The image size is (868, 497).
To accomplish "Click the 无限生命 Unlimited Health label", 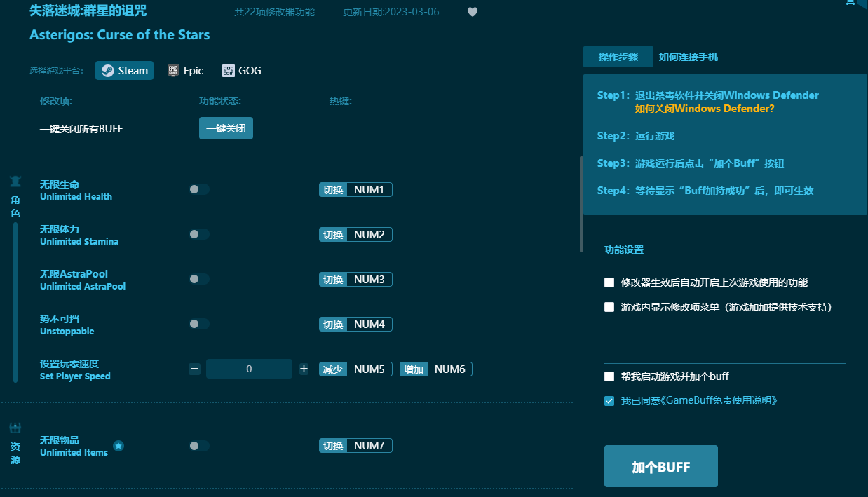I will coord(76,190).
